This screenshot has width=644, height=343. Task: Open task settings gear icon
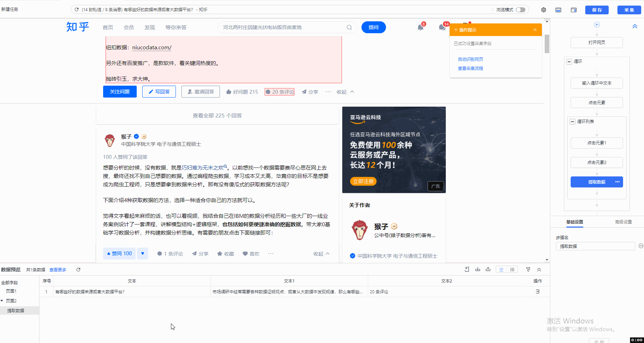(544, 10)
